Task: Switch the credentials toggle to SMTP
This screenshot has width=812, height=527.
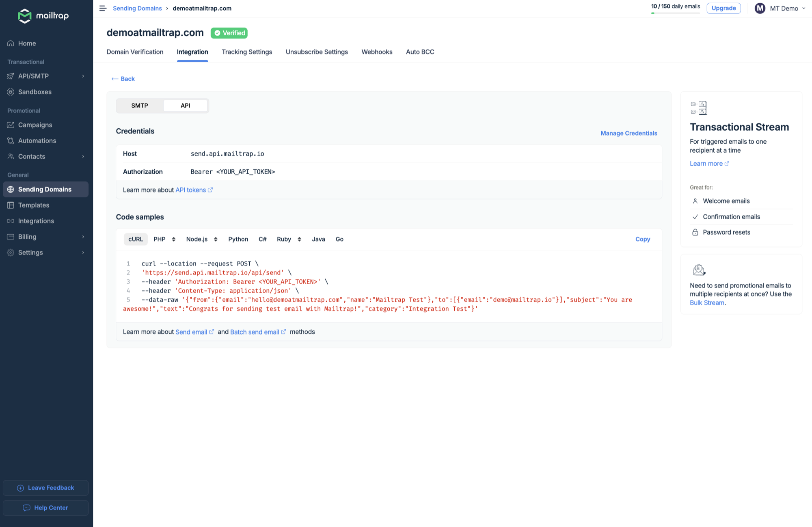Action: click(x=139, y=106)
